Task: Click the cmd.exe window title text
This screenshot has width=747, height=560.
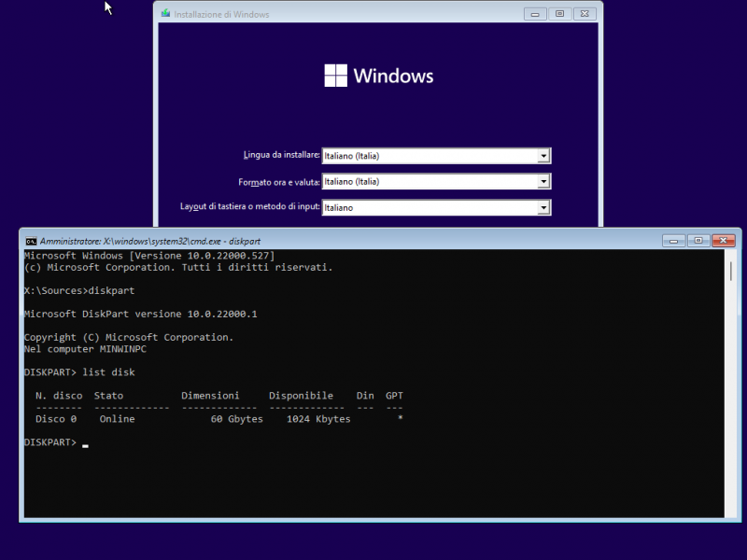Action: click(x=150, y=241)
